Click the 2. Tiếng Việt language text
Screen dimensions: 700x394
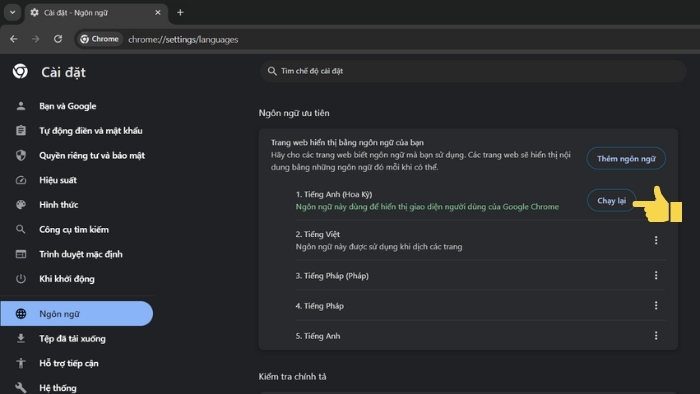point(317,234)
